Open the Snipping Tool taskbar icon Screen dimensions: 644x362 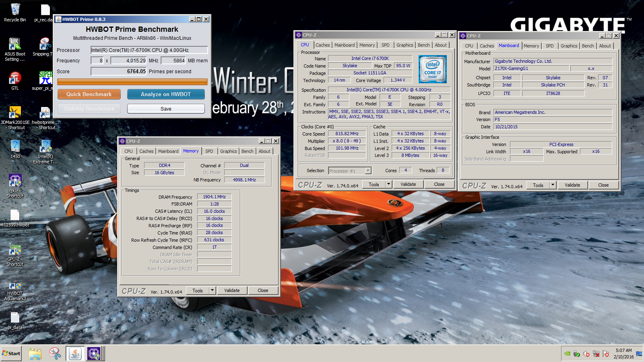[x=55, y=354]
